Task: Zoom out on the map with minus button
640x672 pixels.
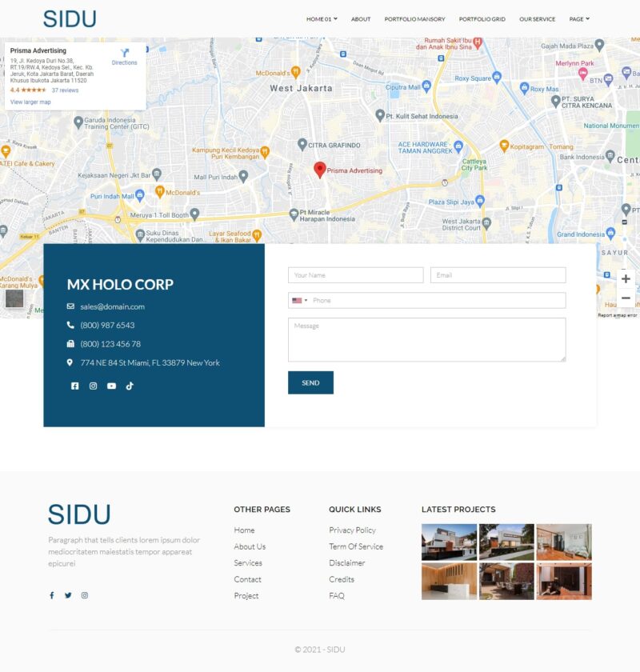Action: (626, 298)
